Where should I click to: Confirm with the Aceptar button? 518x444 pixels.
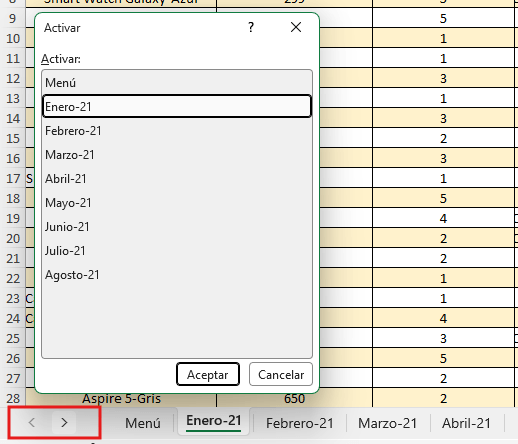click(x=208, y=374)
